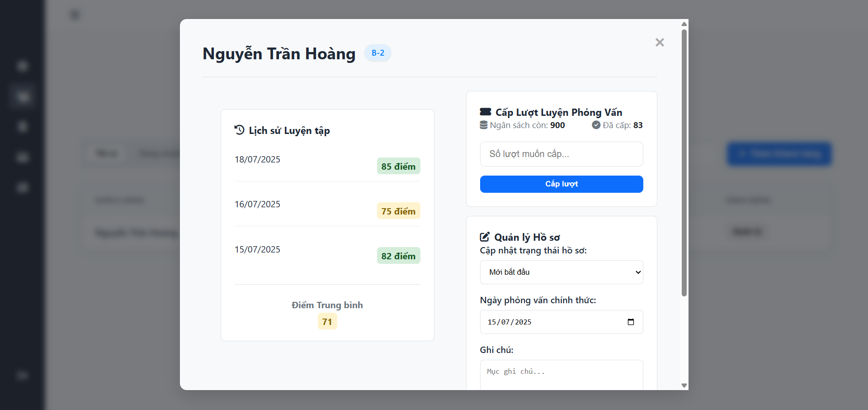This screenshot has height=410, width=868.
Task: Close the Nguyễn Trần Hoàng dialog
Action: pos(660,42)
